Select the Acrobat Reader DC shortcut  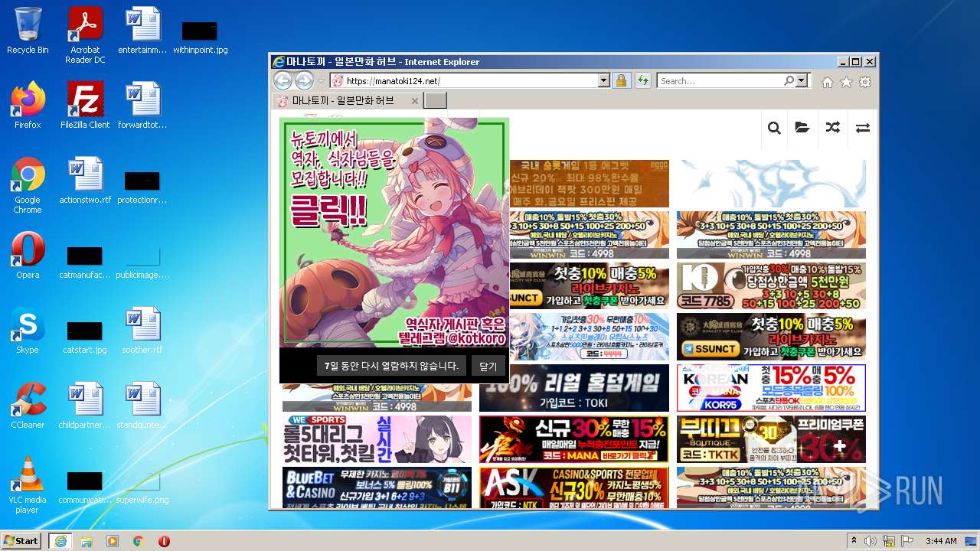click(85, 35)
